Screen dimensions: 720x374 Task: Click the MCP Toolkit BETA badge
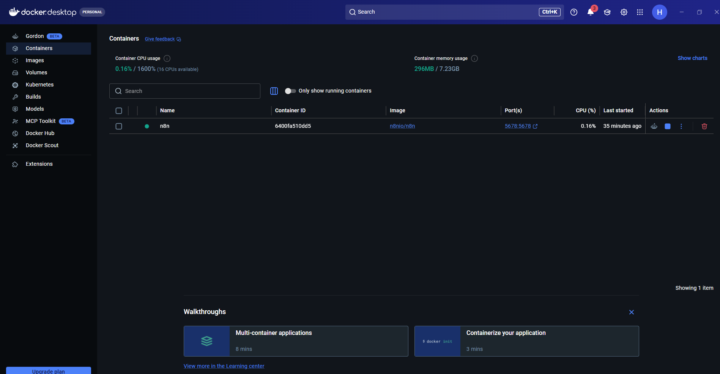point(67,121)
